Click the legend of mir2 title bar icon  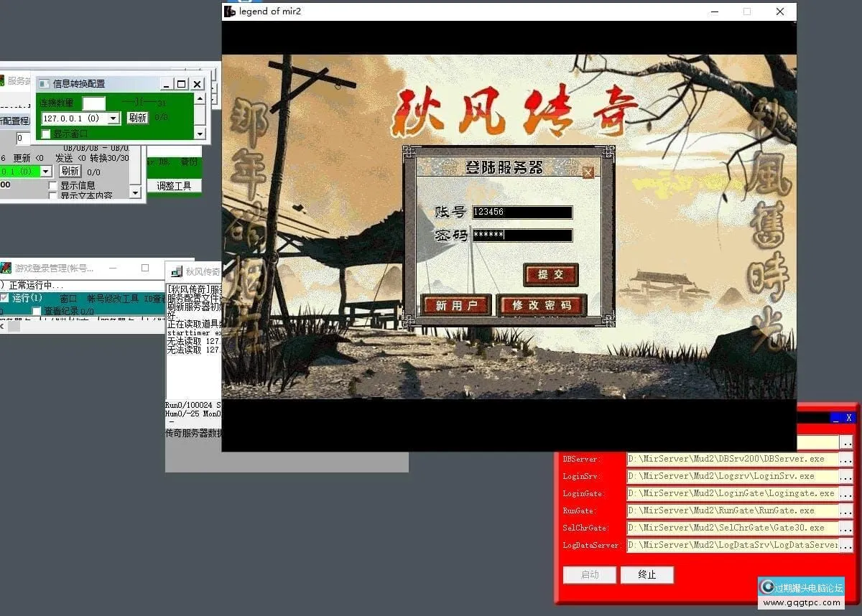point(230,11)
